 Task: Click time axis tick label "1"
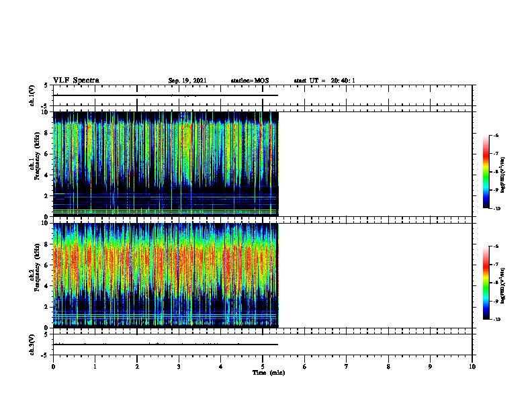95,367
